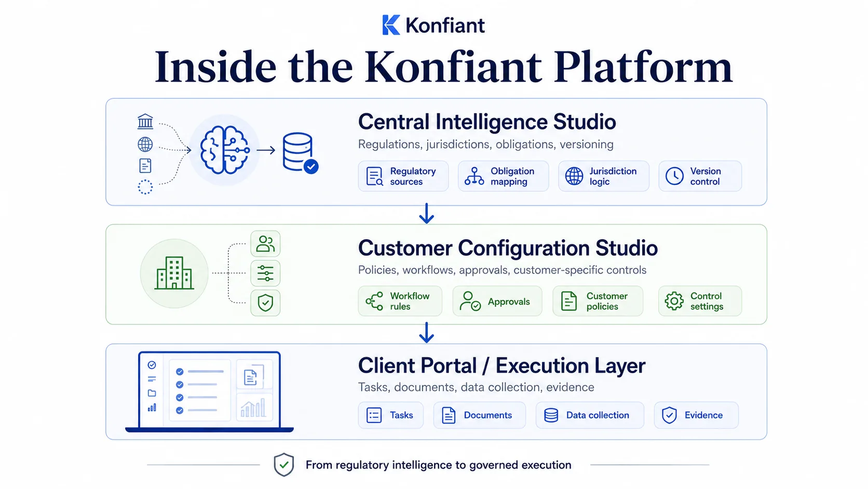This screenshot has width=868, height=489.
Task: Click the verified database icon
Action: [300, 153]
